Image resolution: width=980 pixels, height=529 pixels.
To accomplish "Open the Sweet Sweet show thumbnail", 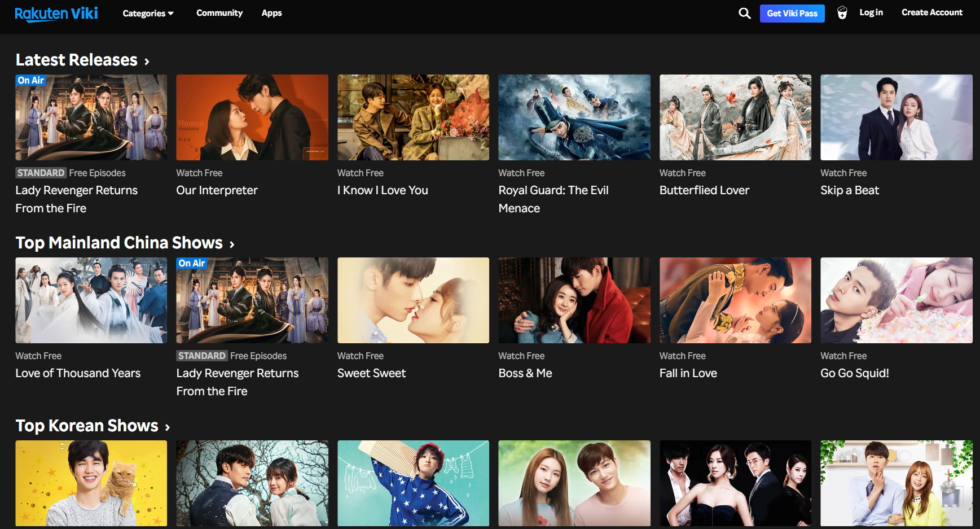I will click(413, 300).
